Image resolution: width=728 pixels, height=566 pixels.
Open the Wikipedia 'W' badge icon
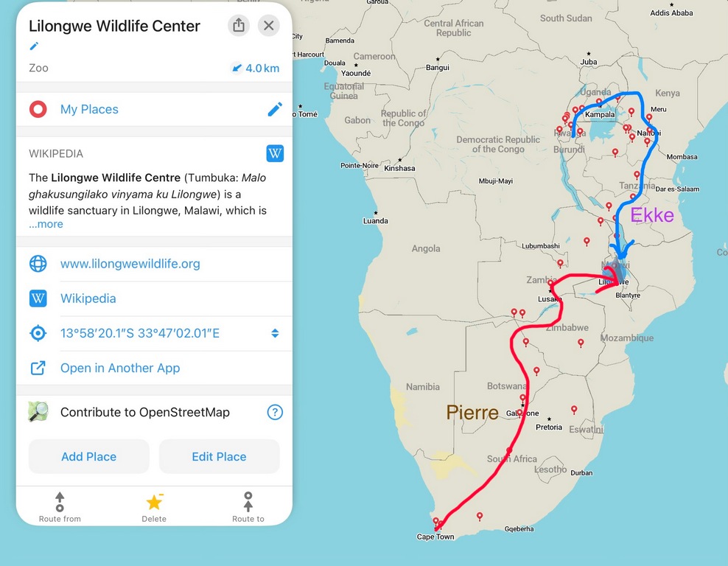tap(275, 153)
